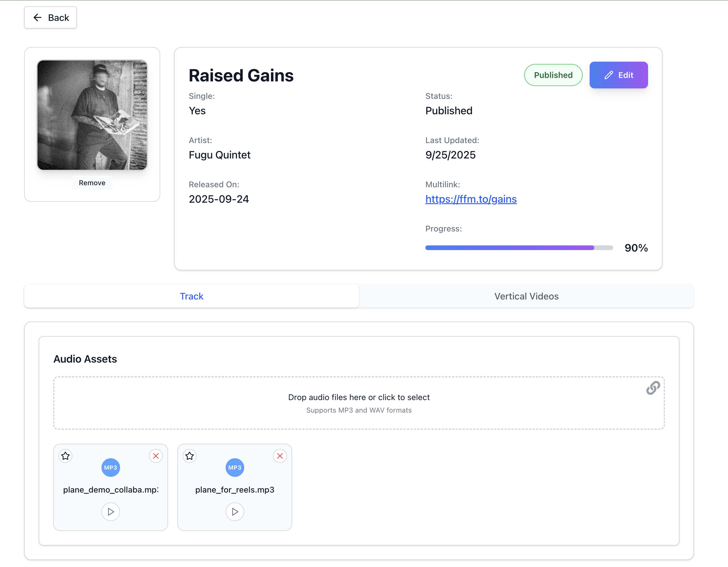Click the 90% progress bar
The height and width of the screenshot is (567, 728).
coord(519,248)
